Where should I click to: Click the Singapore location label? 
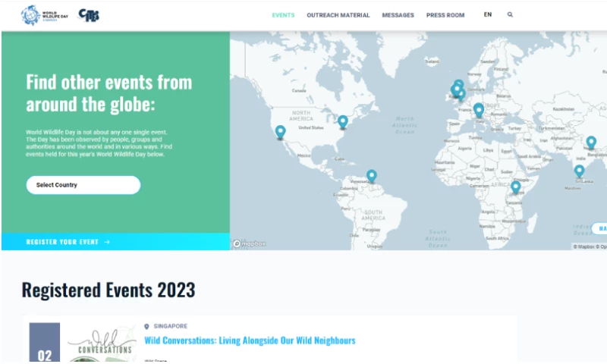pos(170,326)
